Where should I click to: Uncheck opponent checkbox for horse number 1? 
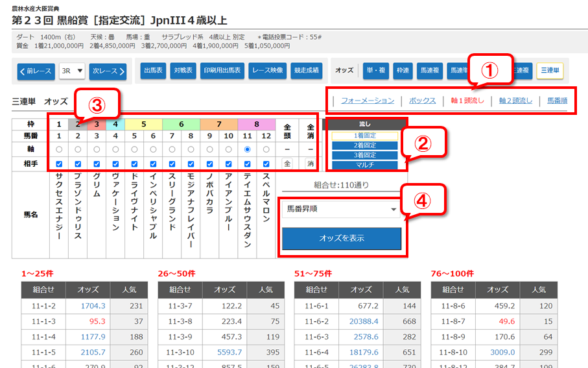(59, 164)
